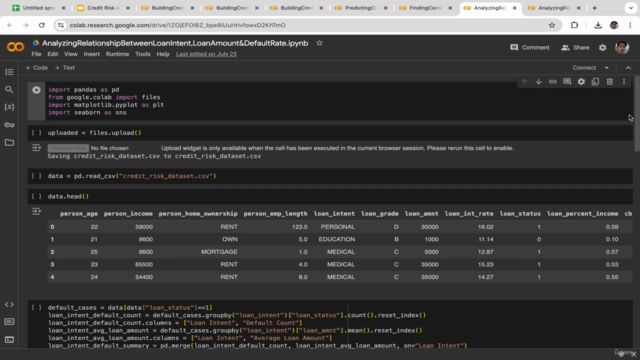640x360 pixels.
Task: Open the Comment button
Action: click(x=530, y=47)
